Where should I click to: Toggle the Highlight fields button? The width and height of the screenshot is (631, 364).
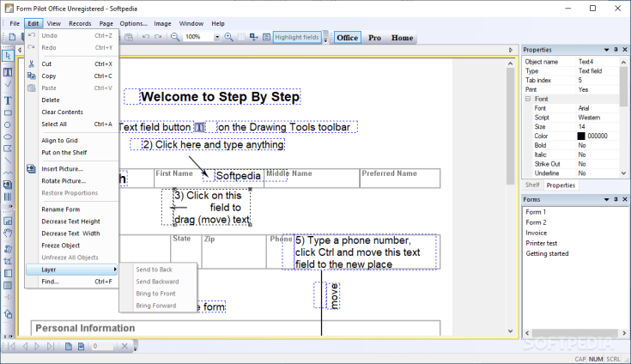297,37
